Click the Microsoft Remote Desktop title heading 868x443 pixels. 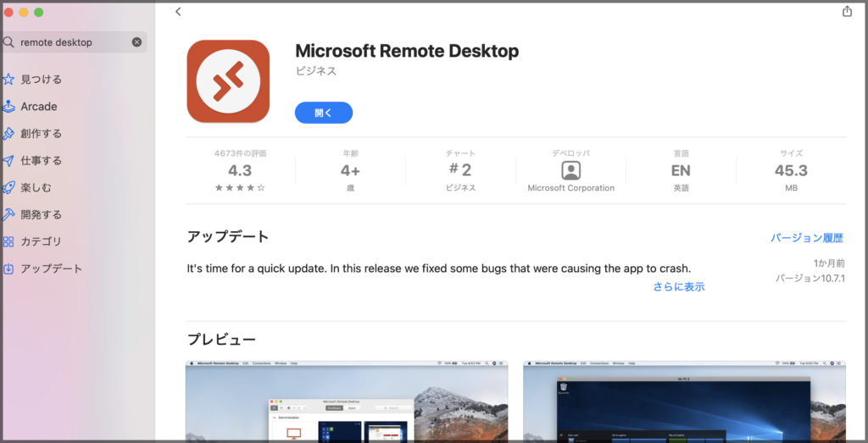point(407,50)
